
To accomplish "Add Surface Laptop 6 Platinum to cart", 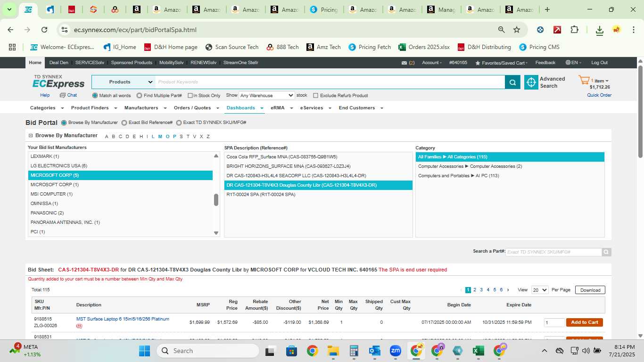I will pos(585,322).
